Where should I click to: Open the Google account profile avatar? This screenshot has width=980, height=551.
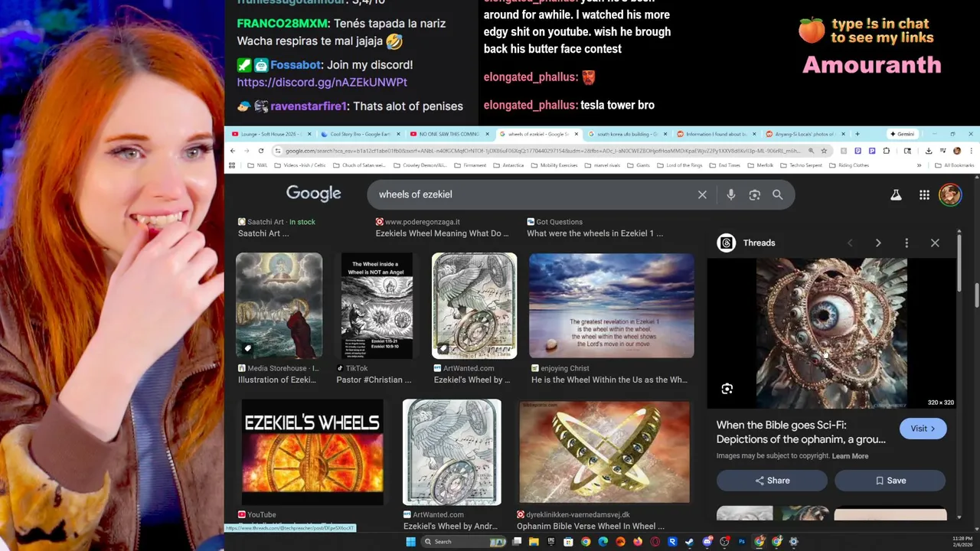click(x=950, y=194)
